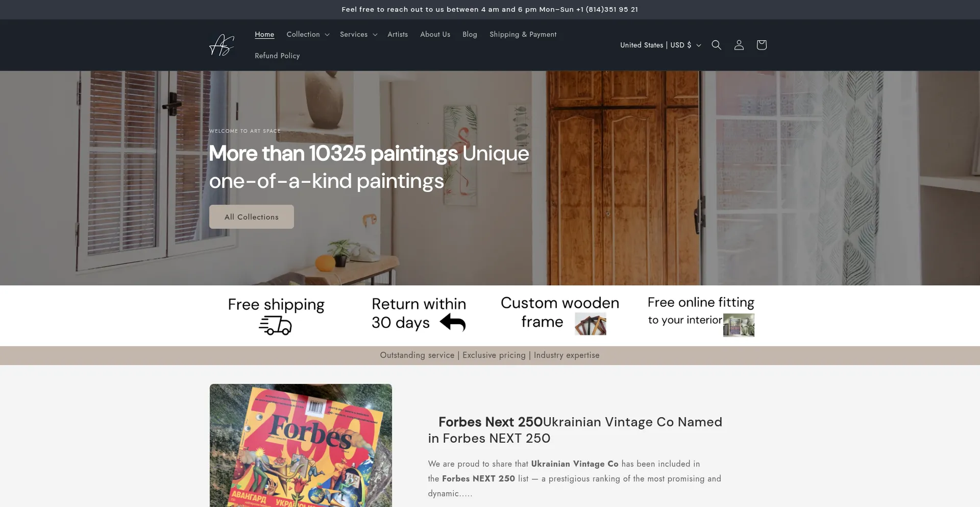Click the interior fitting picture icon
Image resolution: width=980 pixels, height=507 pixels.
coord(739,325)
